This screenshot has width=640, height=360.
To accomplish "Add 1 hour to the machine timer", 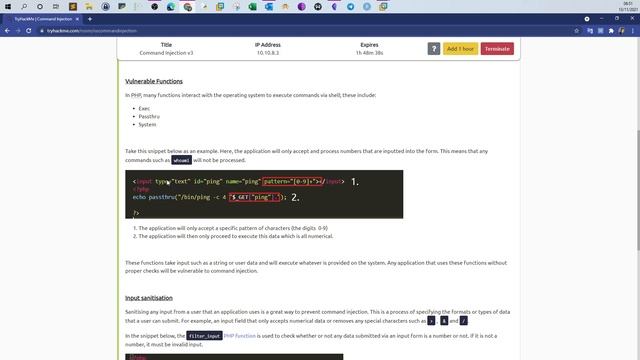I will click(460, 49).
